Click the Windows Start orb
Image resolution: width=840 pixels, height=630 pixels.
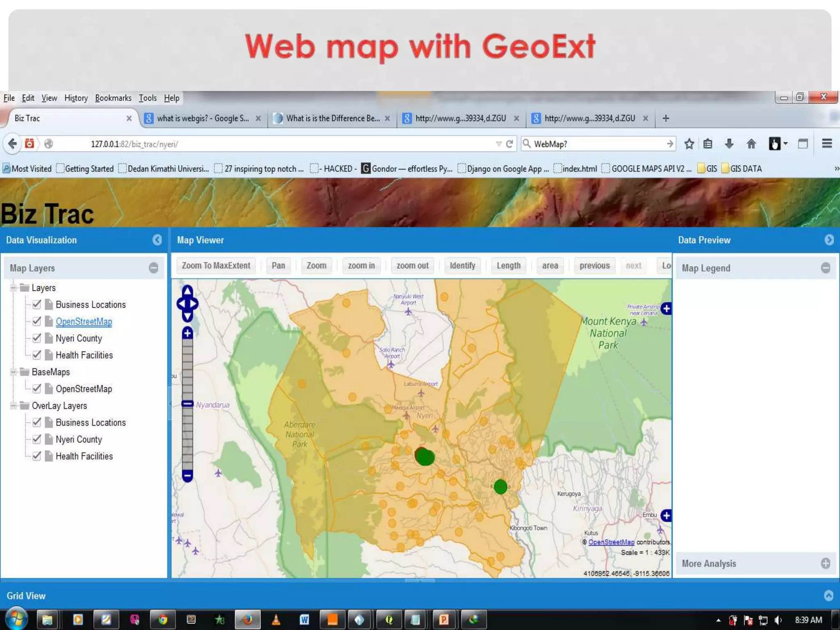point(16,619)
